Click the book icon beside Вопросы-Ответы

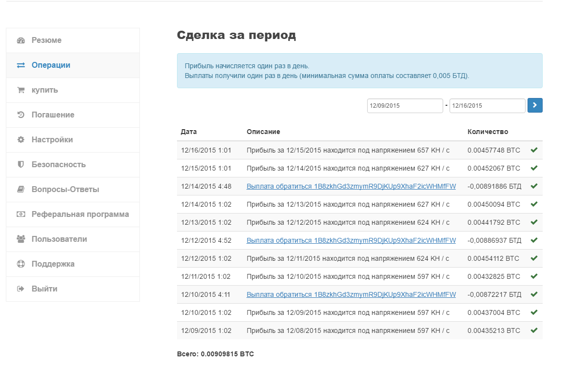(20, 190)
